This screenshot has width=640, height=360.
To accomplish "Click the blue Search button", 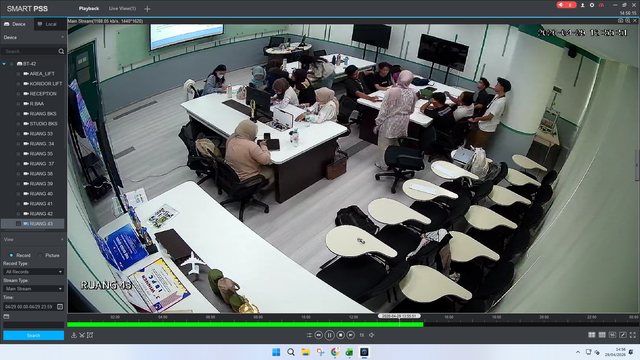I will point(33,336).
